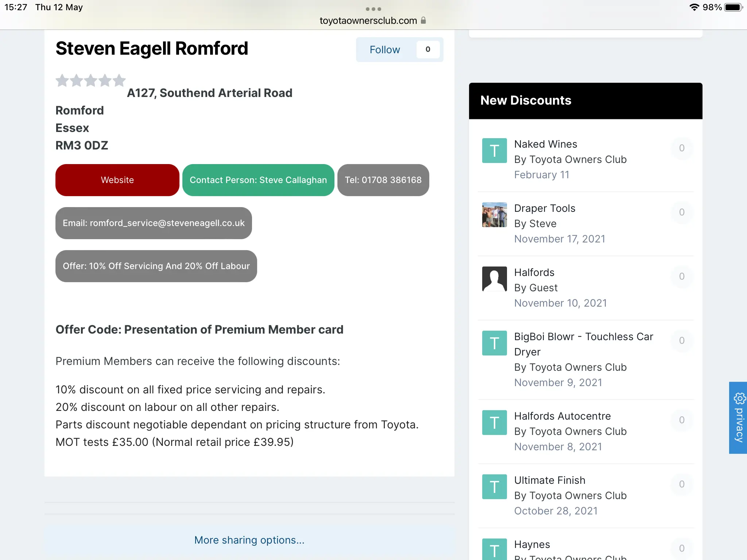Click author Toyota Owners Club under Halfords Autocentre

click(578, 431)
